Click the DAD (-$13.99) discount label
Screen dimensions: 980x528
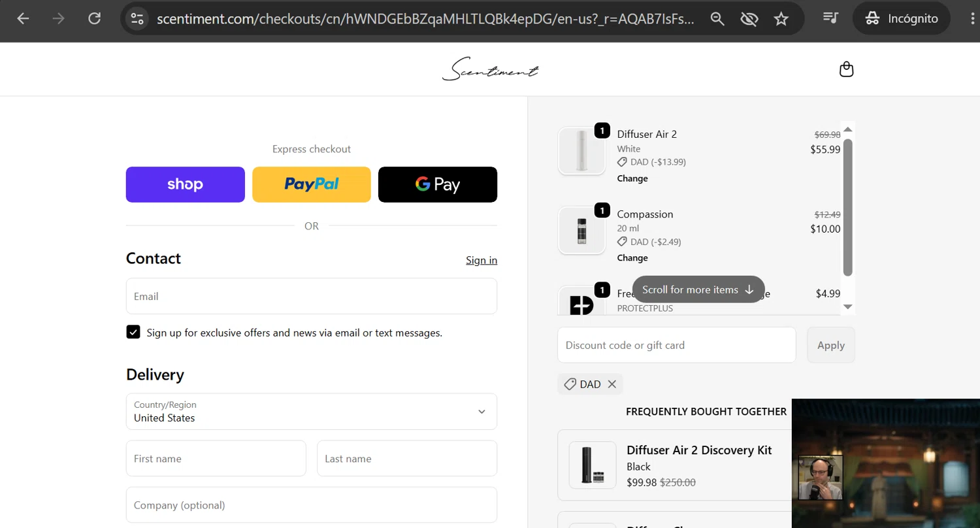click(x=658, y=162)
